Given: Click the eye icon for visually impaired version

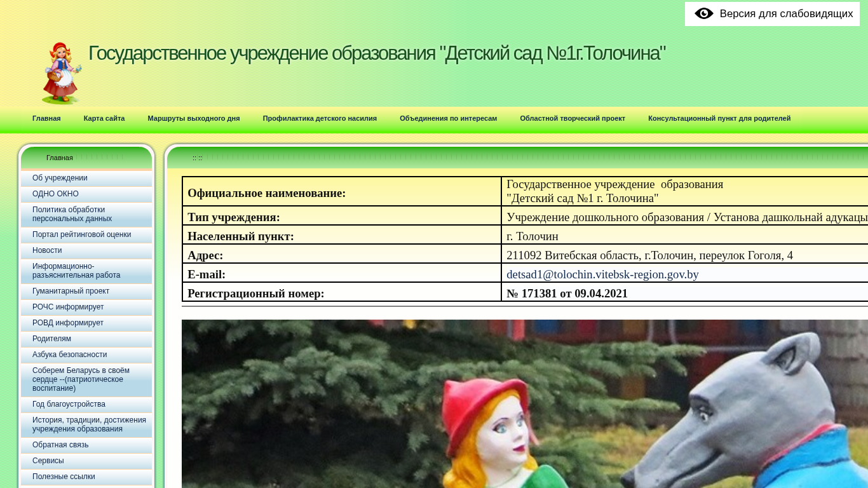Looking at the screenshot, I should 703,14.
